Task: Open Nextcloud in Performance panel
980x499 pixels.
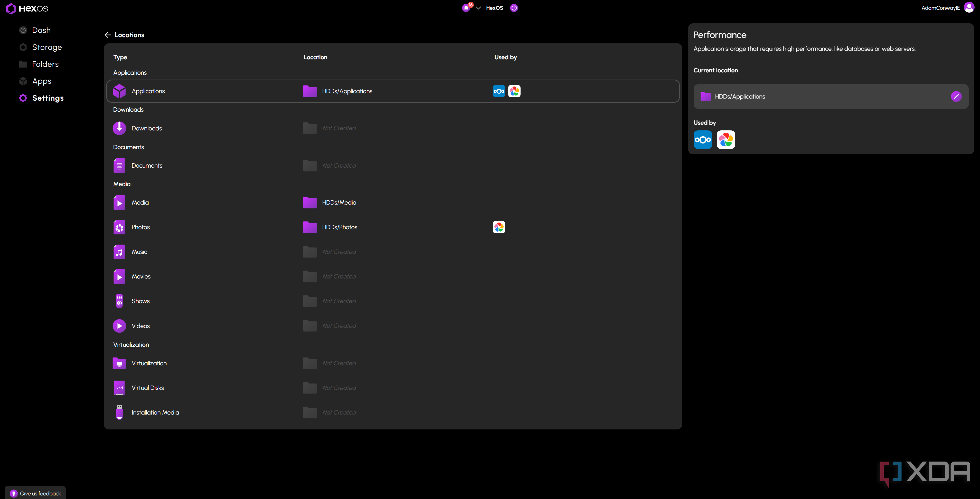Action: [703, 140]
